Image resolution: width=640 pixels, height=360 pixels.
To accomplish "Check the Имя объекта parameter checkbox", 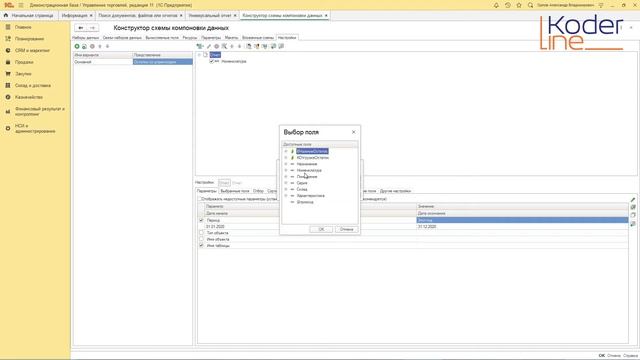I will (201, 239).
